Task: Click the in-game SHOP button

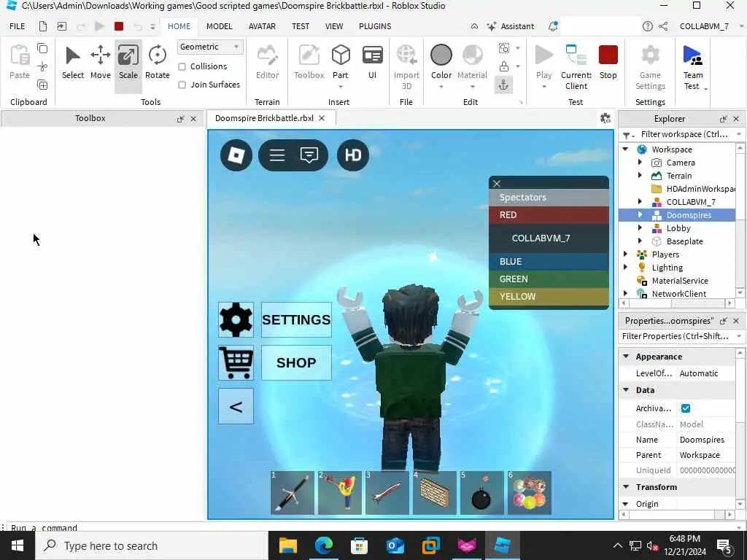Action: point(296,362)
